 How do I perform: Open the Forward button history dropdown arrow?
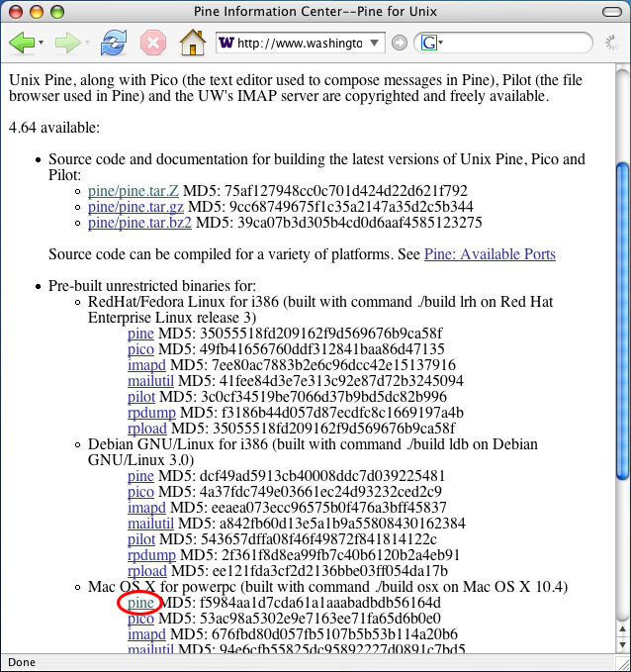(88, 44)
